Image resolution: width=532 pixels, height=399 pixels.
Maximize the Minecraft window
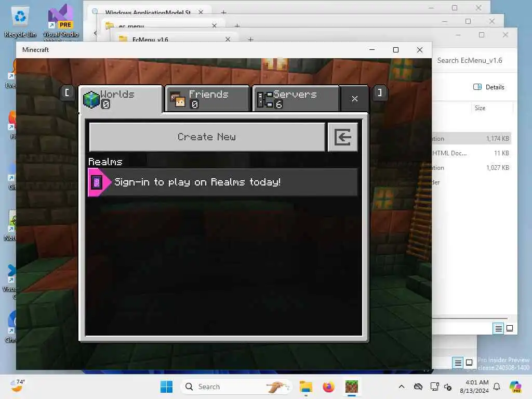pos(395,50)
